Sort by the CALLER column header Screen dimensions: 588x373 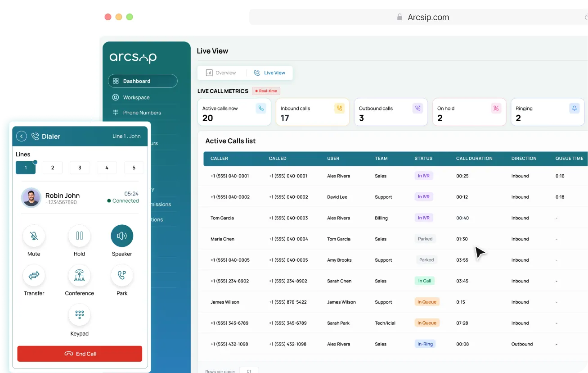(219, 159)
